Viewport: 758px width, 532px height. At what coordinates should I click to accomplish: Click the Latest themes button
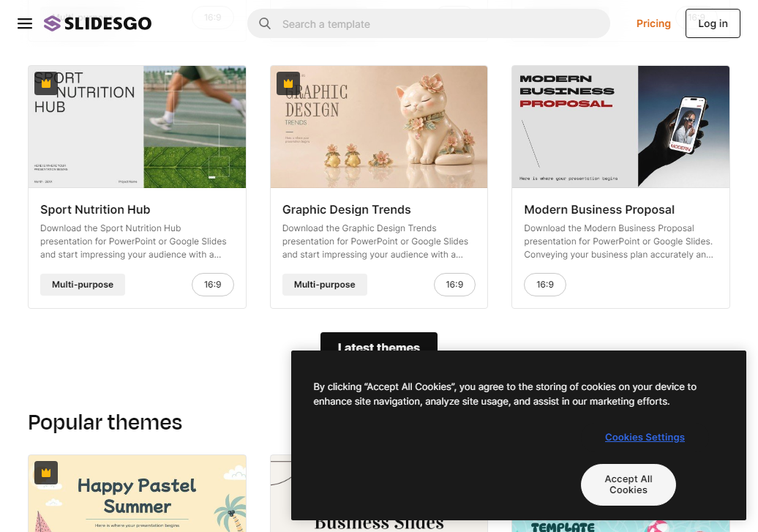coord(379,342)
